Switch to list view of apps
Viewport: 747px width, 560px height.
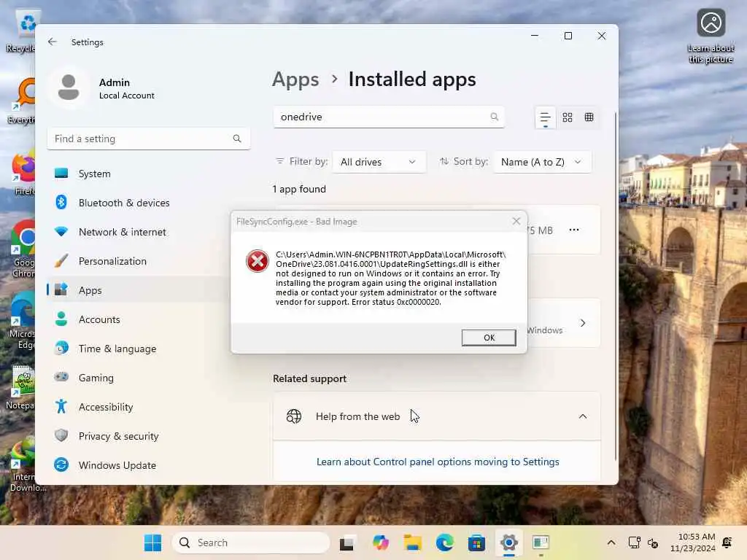pos(545,117)
